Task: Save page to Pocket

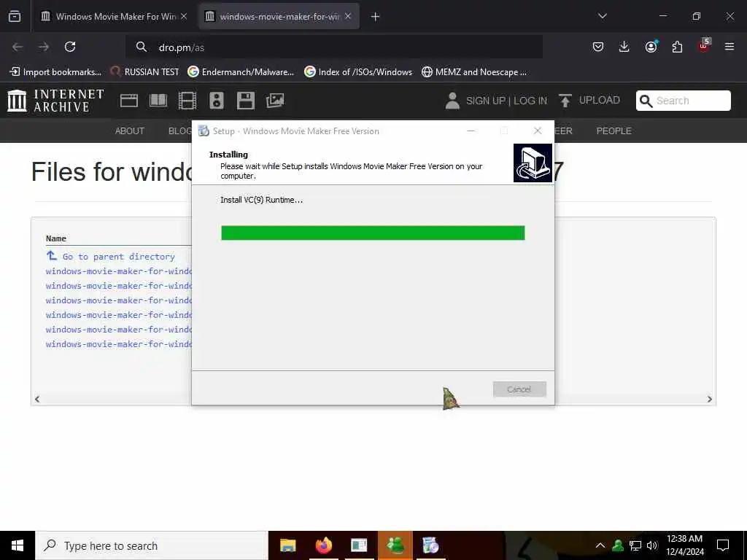Action: [598, 47]
